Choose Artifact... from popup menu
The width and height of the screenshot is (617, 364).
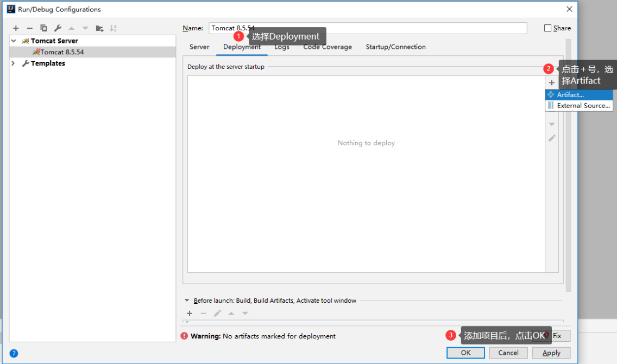(579, 95)
